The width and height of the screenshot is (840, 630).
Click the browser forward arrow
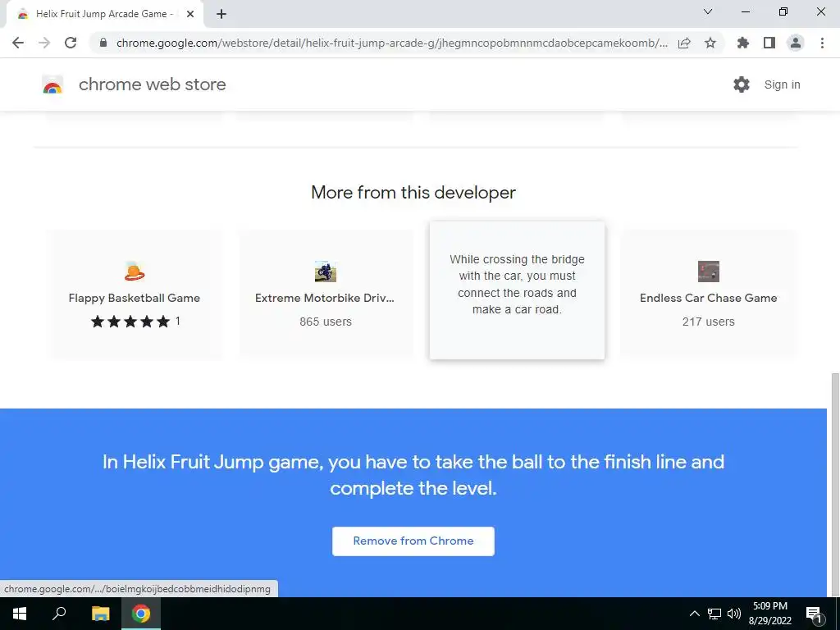pyautogui.click(x=44, y=43)
